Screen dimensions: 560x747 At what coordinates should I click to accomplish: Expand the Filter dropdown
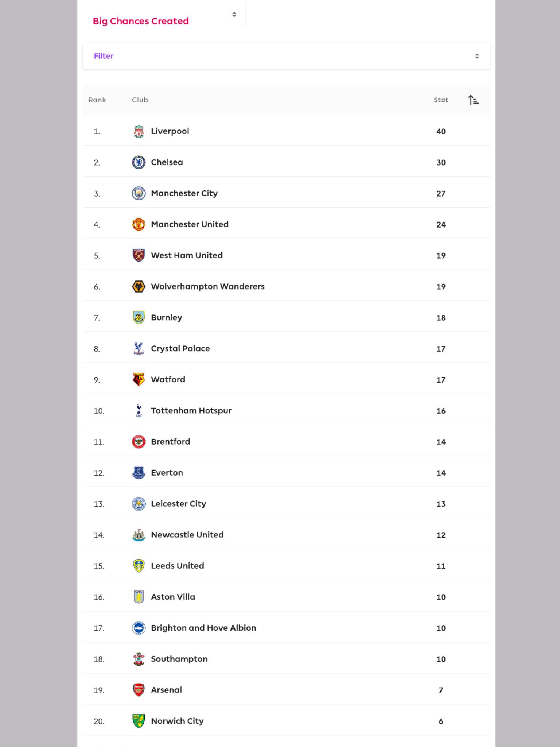pos(286,56)
